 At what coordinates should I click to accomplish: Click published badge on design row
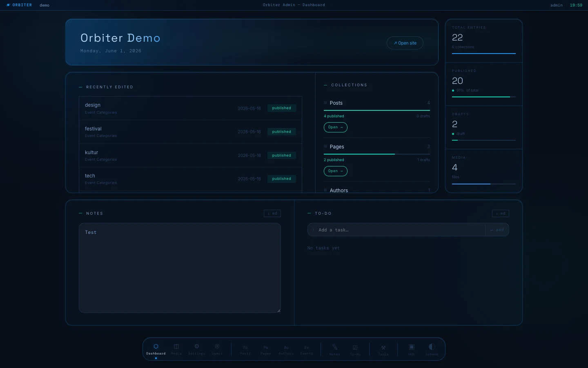(x=282, y=108)
